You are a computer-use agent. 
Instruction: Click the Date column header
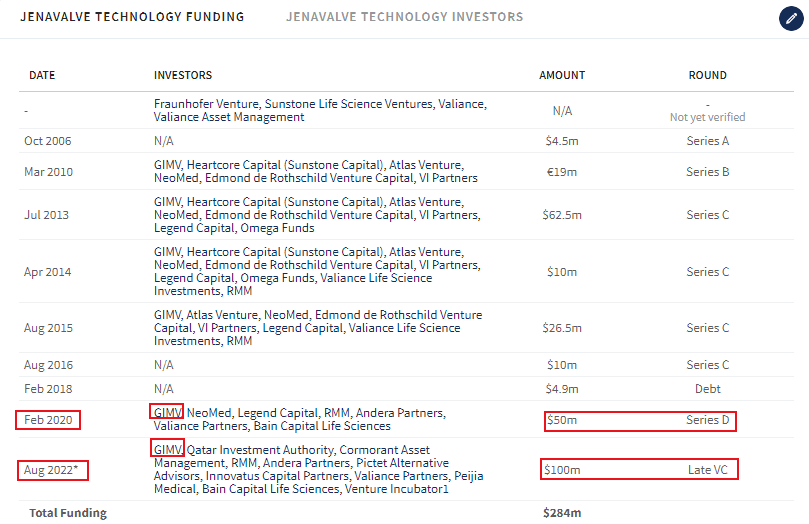(x=42, y=75)
